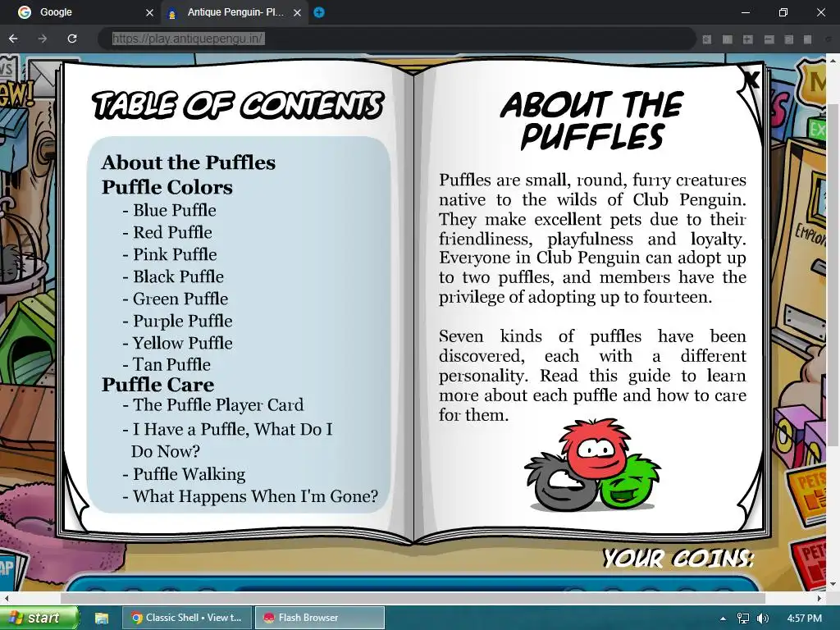
Task: Click the 'TABLE OF CONTENTS' heading
Action: click(x=238, y=105)
